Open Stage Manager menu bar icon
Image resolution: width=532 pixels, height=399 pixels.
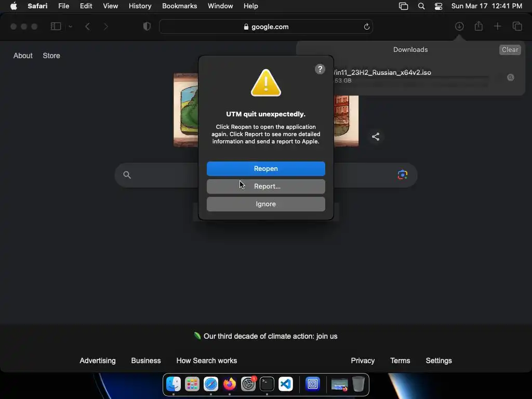coord(403,6)
